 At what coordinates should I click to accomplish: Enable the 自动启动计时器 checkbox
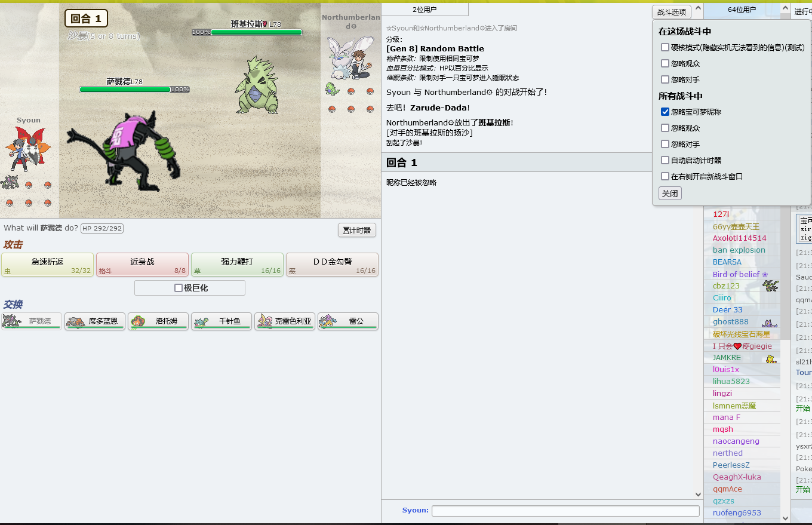[665, 160]
